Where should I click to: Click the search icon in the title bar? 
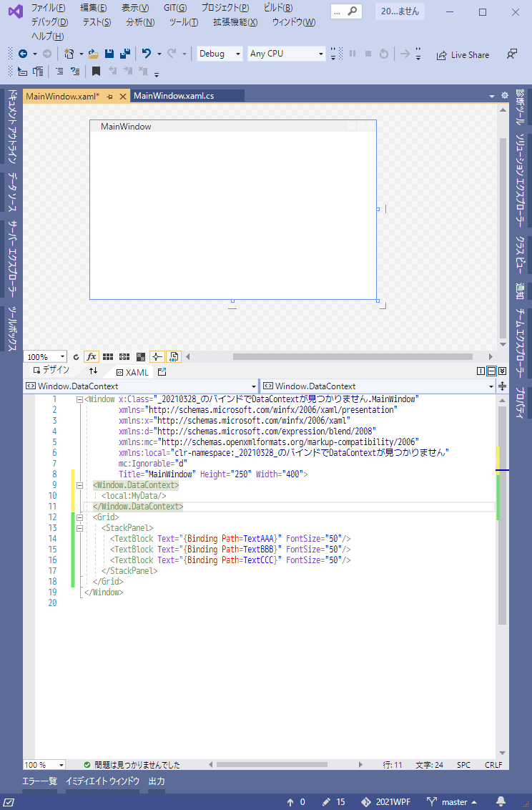[x=352, y=11]
